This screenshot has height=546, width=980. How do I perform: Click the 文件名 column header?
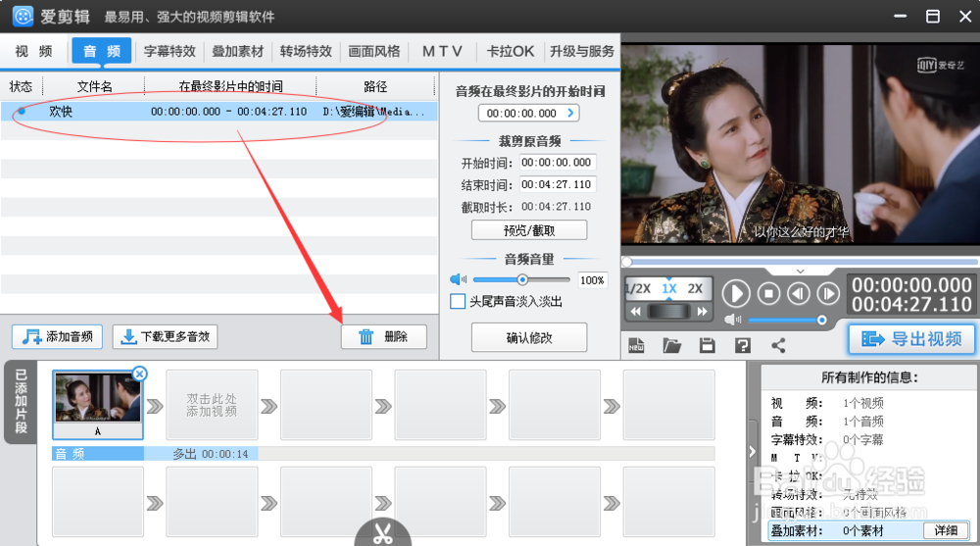94,86
